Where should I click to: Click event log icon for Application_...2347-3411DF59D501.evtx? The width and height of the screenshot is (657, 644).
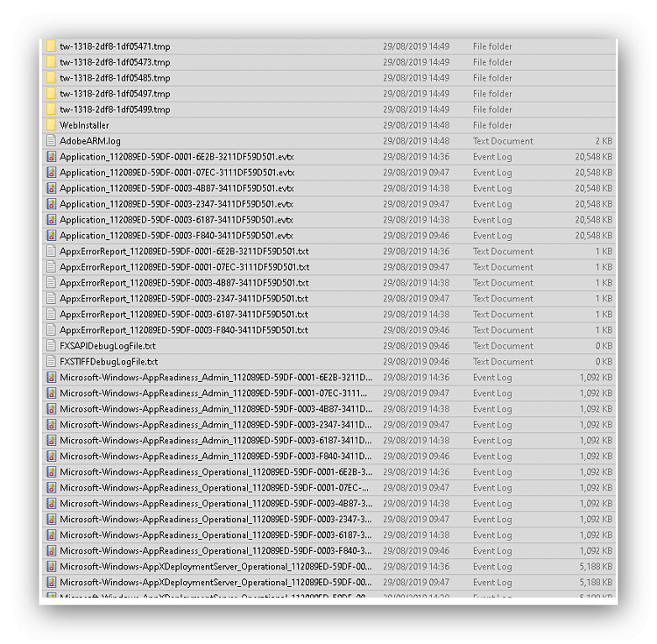point(51,204)
